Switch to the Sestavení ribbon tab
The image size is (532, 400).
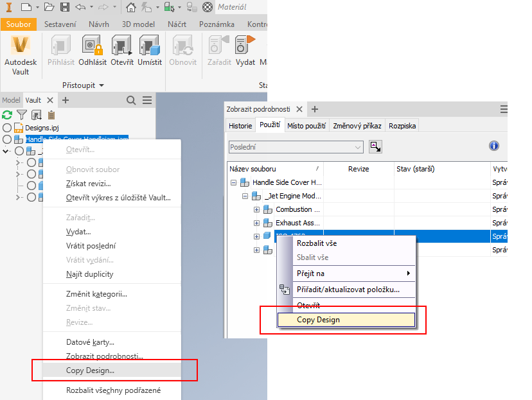[x=60, y=24]
